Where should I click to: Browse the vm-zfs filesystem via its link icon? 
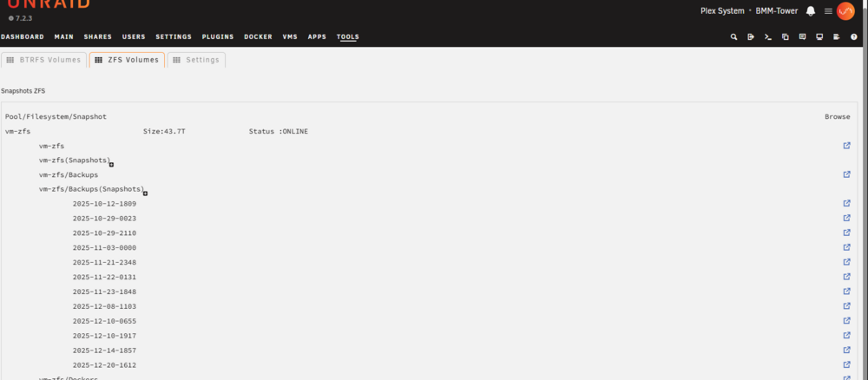(x=846, y=146)
